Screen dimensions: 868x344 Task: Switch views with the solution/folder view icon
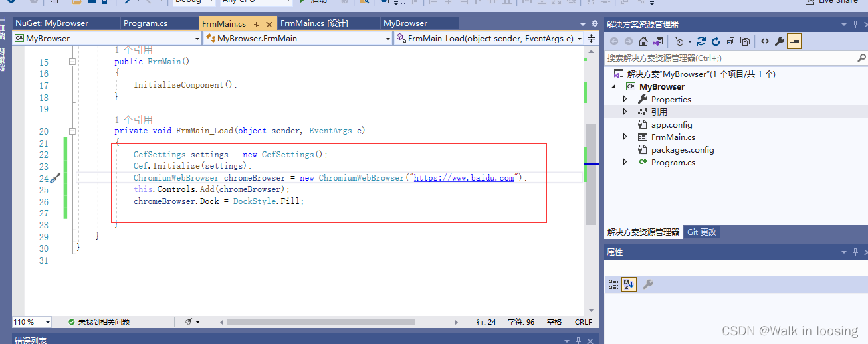tap(658, 41)
